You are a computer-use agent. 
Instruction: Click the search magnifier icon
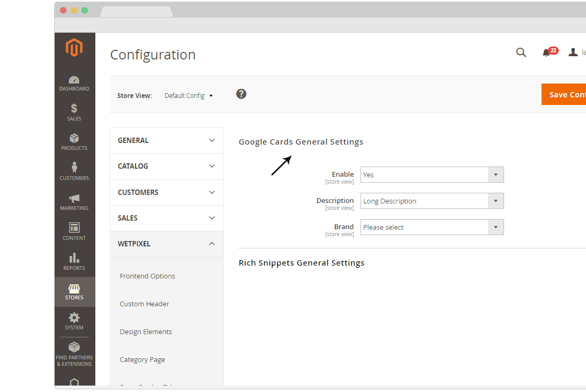click(521, 52)
